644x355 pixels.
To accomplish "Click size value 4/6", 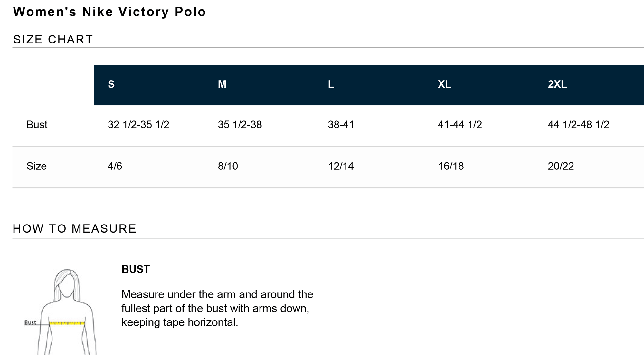I will tap(115, 166).
